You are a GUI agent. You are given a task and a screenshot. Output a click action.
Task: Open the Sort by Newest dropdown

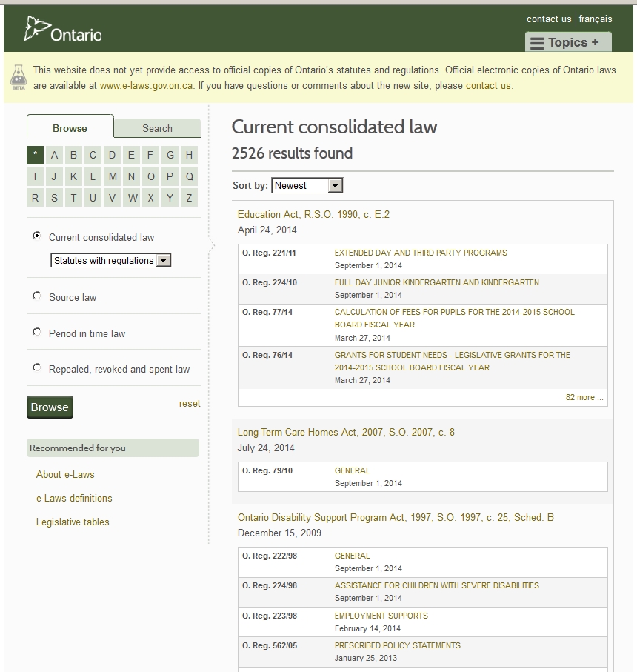307,185
